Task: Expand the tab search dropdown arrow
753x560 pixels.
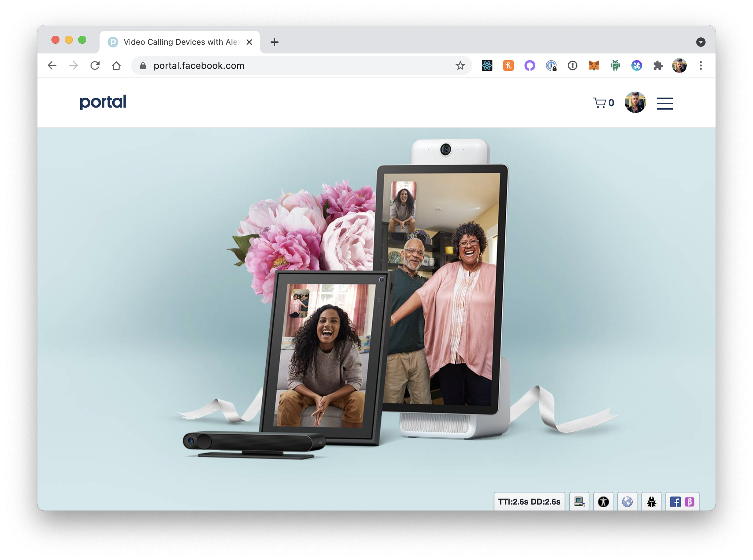Action: click(x=701, y=42)
